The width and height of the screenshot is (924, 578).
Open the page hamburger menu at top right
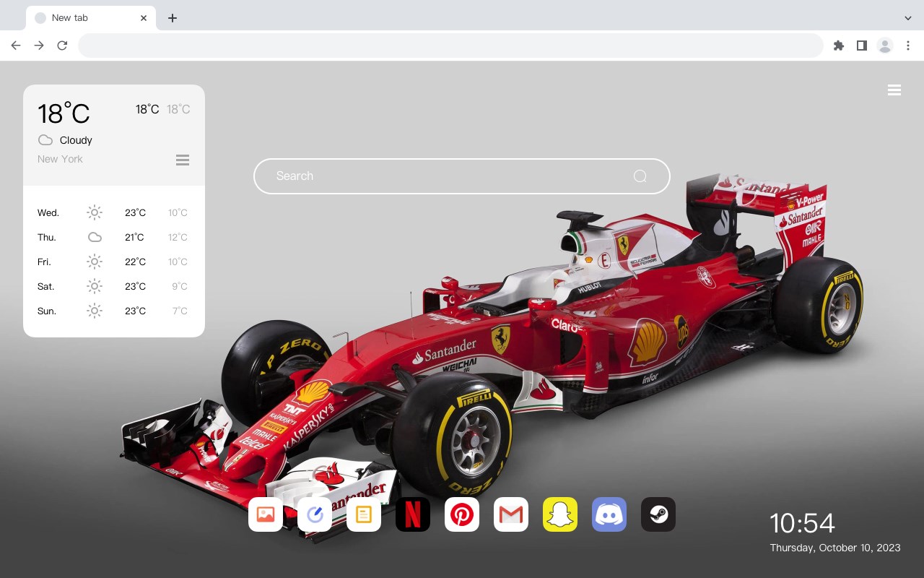click(x=894, y=90)
